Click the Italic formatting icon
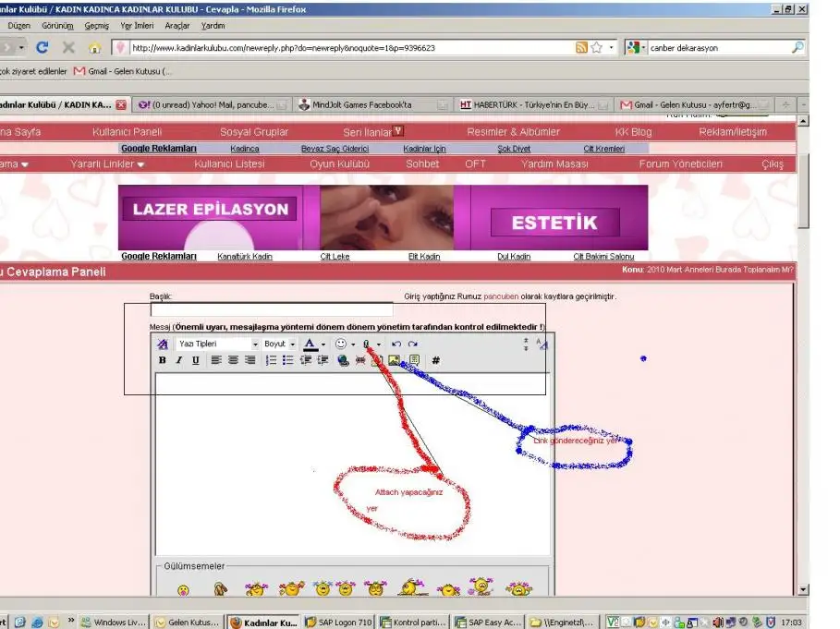Screen dimensions: 840x629 tap(179, 360)
